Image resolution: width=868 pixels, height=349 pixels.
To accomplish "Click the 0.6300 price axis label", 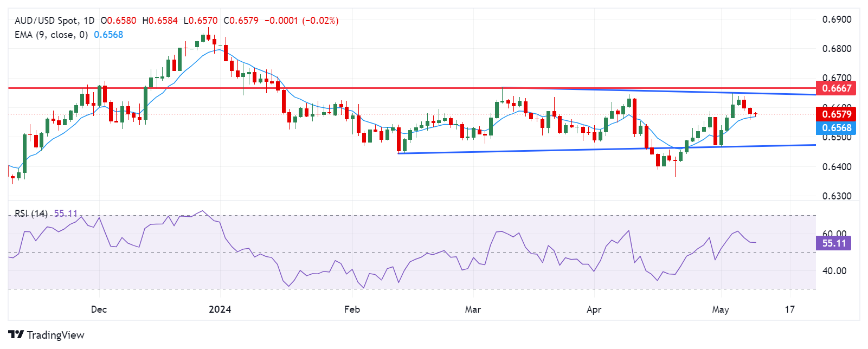I will pos(837,196).
